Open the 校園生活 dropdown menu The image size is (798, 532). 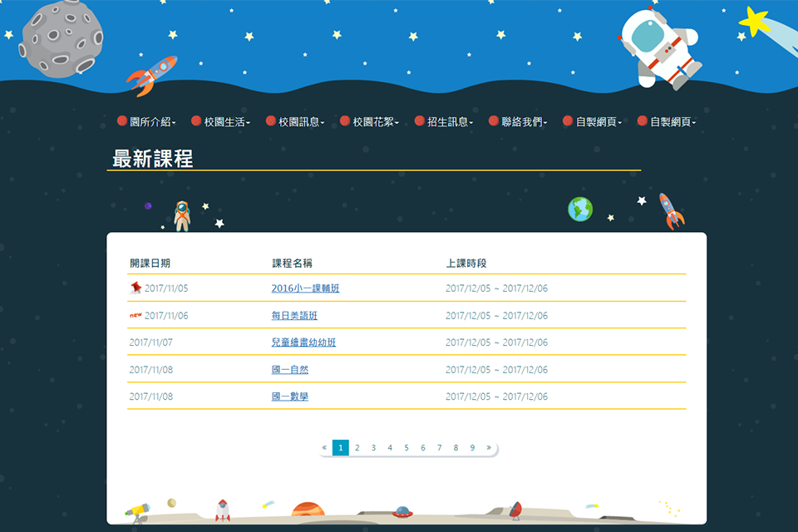click(x=221, y=121)
